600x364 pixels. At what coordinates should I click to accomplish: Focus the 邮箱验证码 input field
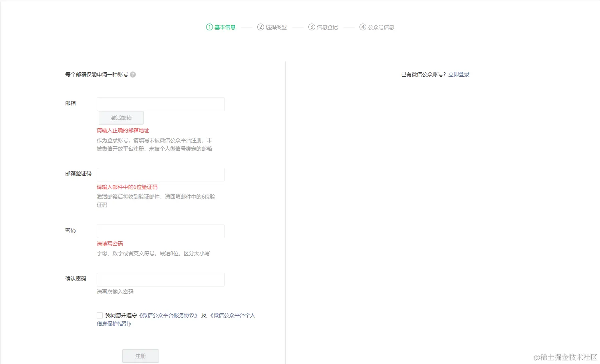(x=161, y=175)
